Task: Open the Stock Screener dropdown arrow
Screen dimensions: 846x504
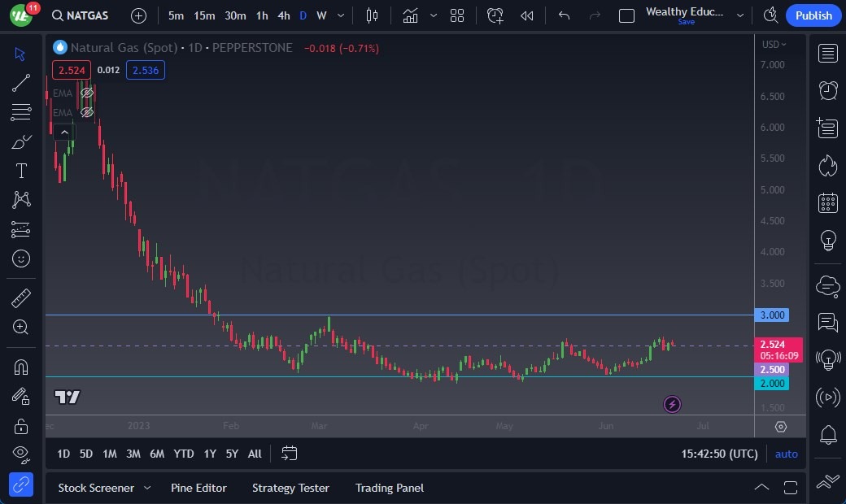Action: (x=146, y=488)
